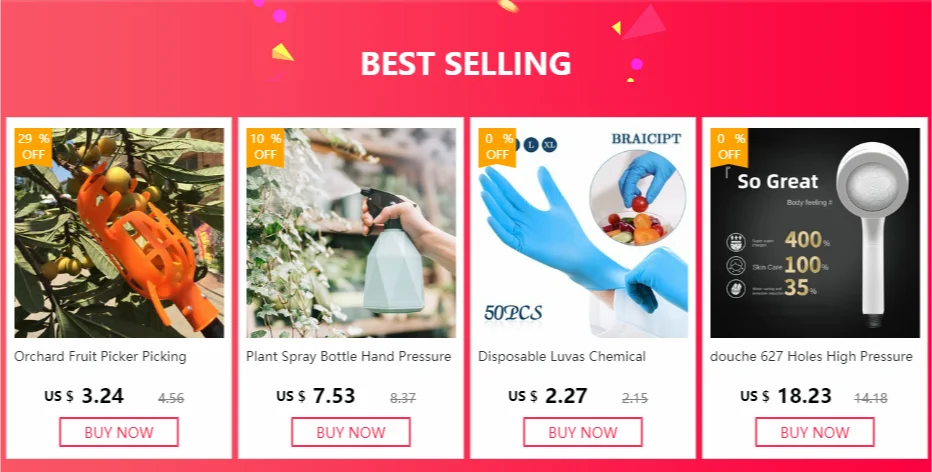Screen dimensions: 932x472
Task: Open Plant Spray Bottle Hand Pressure title
Action: tap(349, 357)
